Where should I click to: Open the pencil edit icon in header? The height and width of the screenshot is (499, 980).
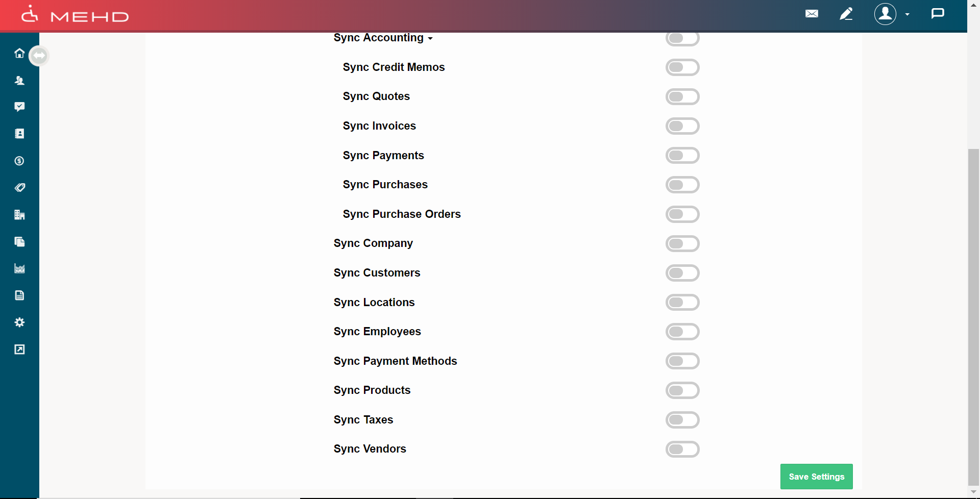(x=846, y=14)
